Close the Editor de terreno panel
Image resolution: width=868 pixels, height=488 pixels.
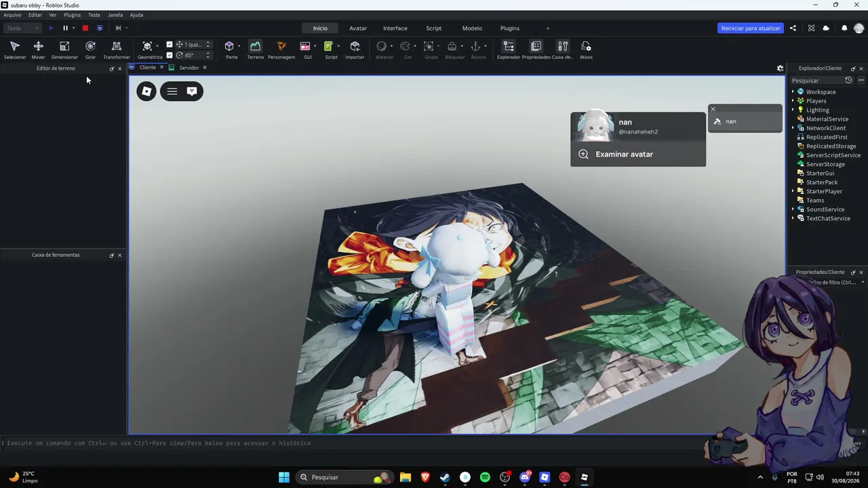(x=120, y=68)
